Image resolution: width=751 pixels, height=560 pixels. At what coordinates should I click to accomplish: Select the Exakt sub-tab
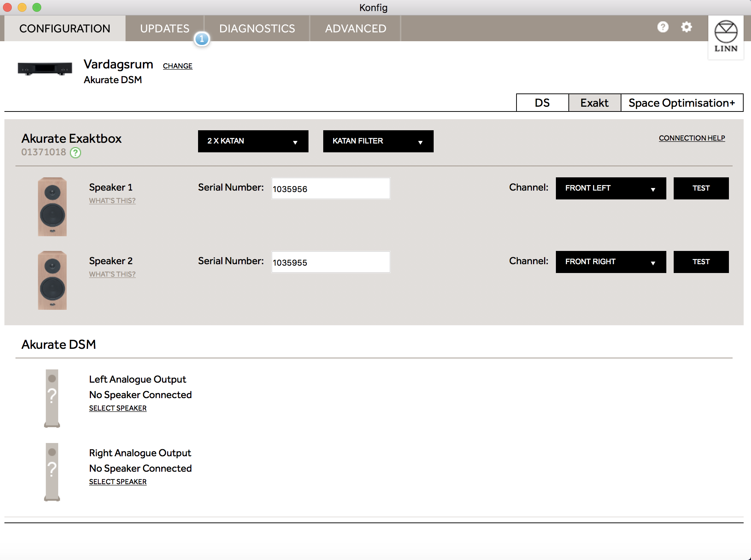pos(595,103)
